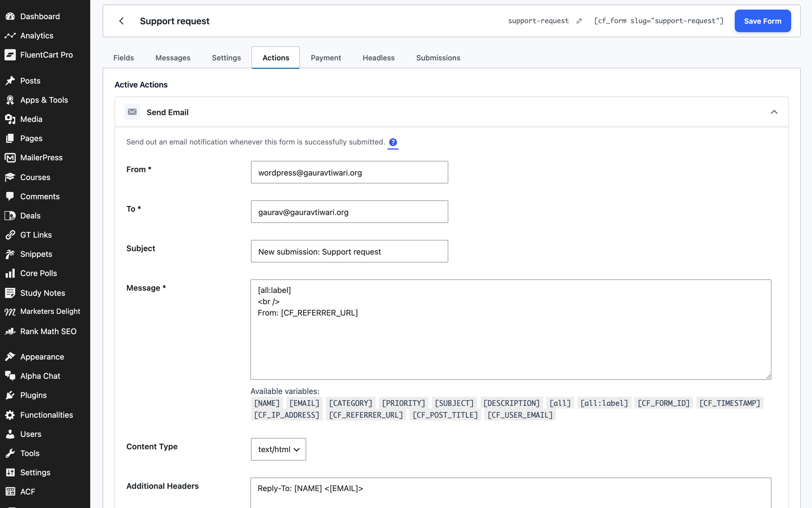The width and height of the screenshot is (812, 508).
Task: Open the Media sidebar icon
Action: pyautogui.click(x=10, y=119)
